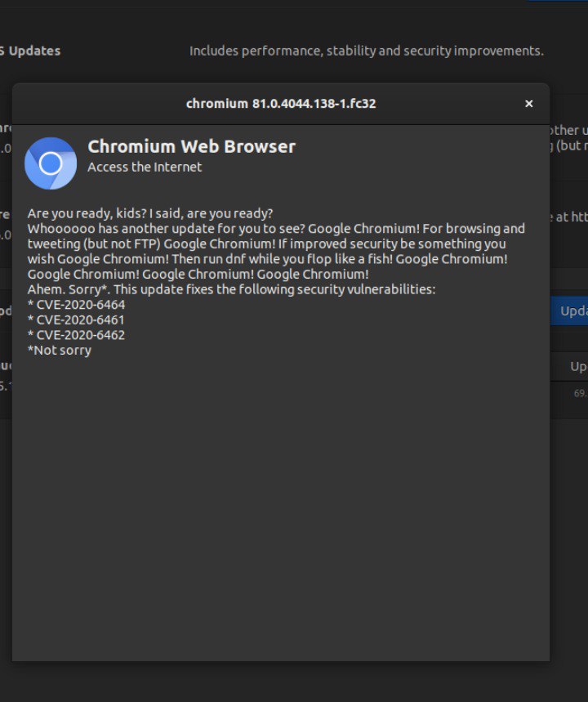This screenshot has width=588, height=702.
Task: Click the 'Google Chromium! Google Chromium!' repeated line
Action: tap(198, 274)
